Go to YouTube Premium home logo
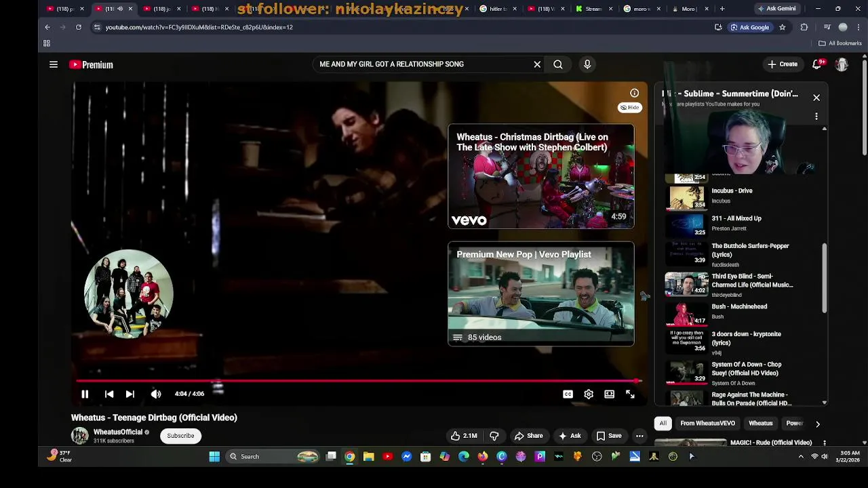The height and width of the screenshot is (488, 868). click(91, 64)
